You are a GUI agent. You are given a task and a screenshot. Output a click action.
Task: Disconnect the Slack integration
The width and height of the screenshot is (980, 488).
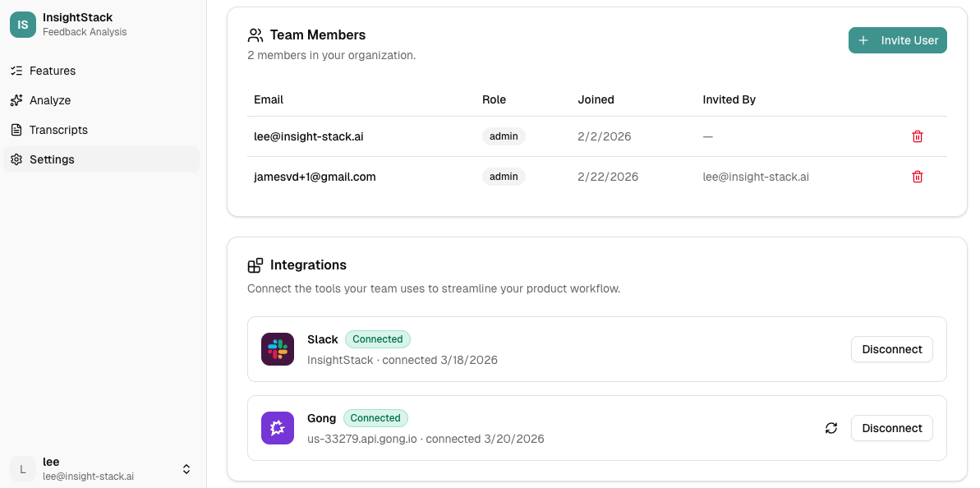click(x=891, y=349)
